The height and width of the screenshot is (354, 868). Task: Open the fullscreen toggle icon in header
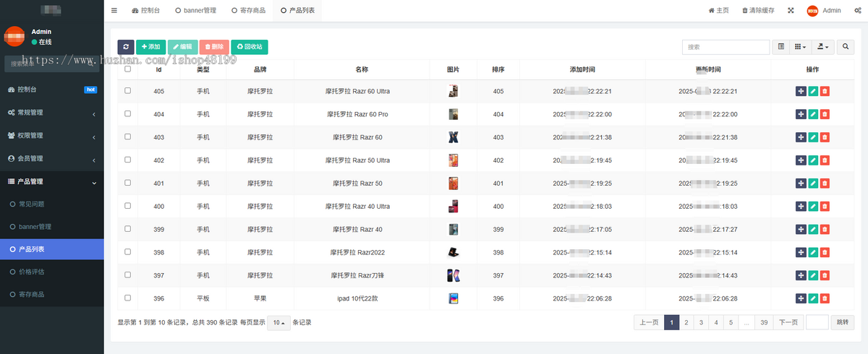tap(791, 10)
